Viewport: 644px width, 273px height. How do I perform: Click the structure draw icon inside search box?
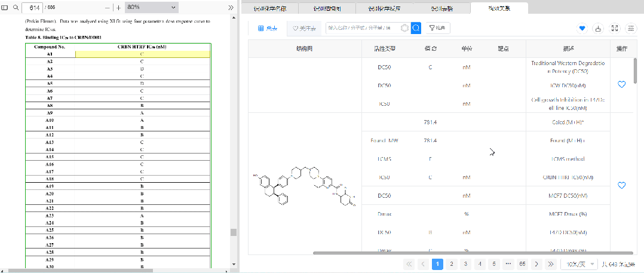[405, 28]
